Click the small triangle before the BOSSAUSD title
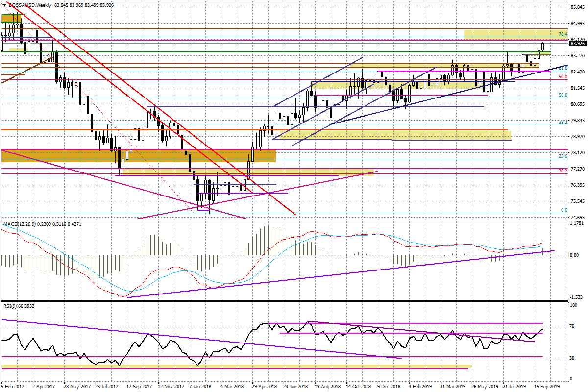The width and height of the screenshot is (588, 392). [5, 5]
